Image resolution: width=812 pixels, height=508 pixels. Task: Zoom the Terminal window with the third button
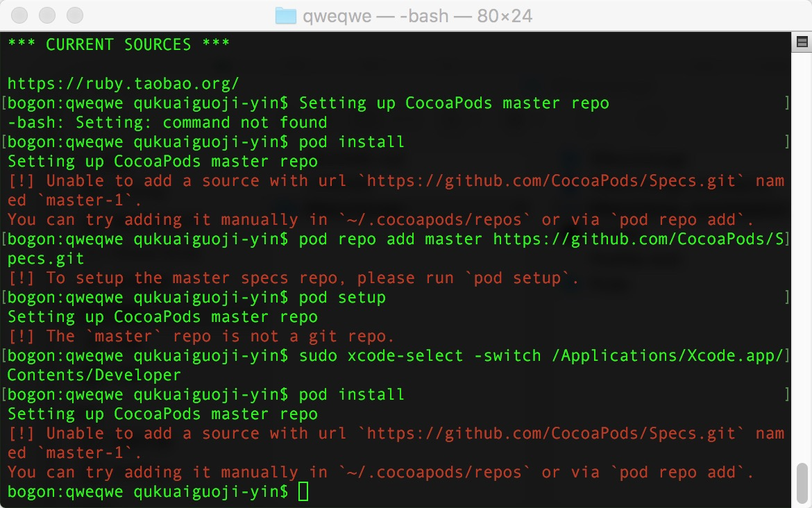75,15
